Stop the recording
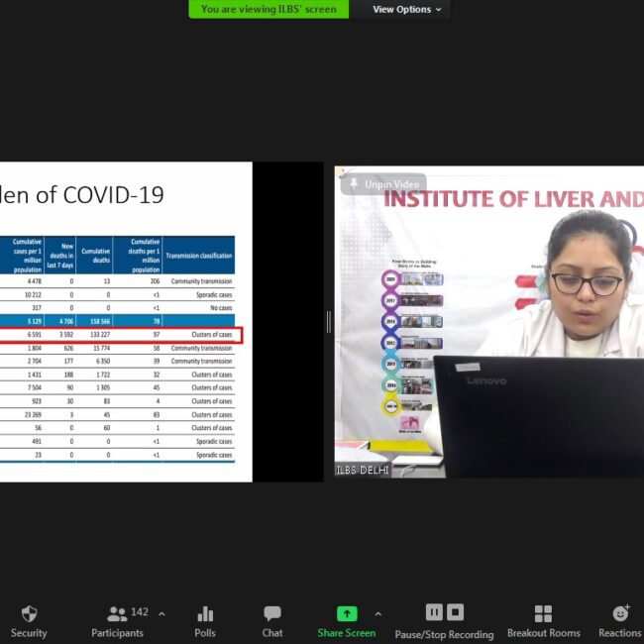Image resolution: width=644 pixels, height=644 pixels. pos(455,612)
